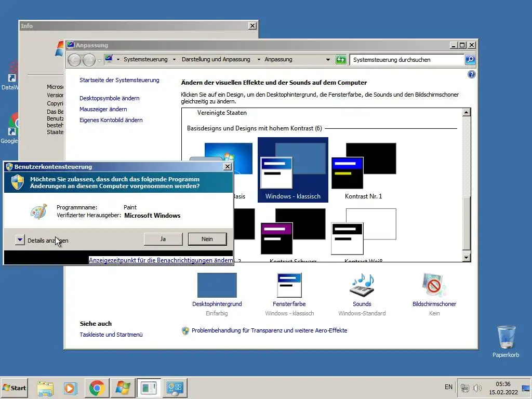Open Sounds settings icon
The height and width of the screenshot is (399, 532).
pos(362,285)
